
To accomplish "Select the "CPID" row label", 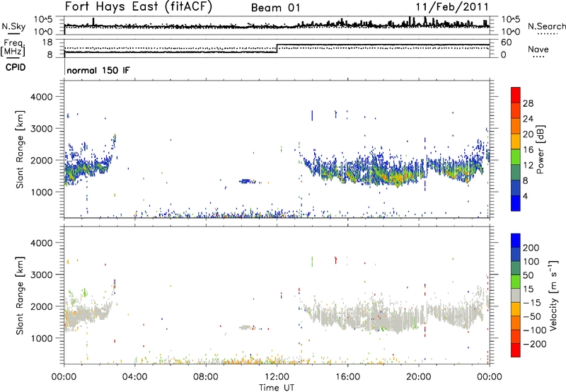I will click(x=16, y=67).
